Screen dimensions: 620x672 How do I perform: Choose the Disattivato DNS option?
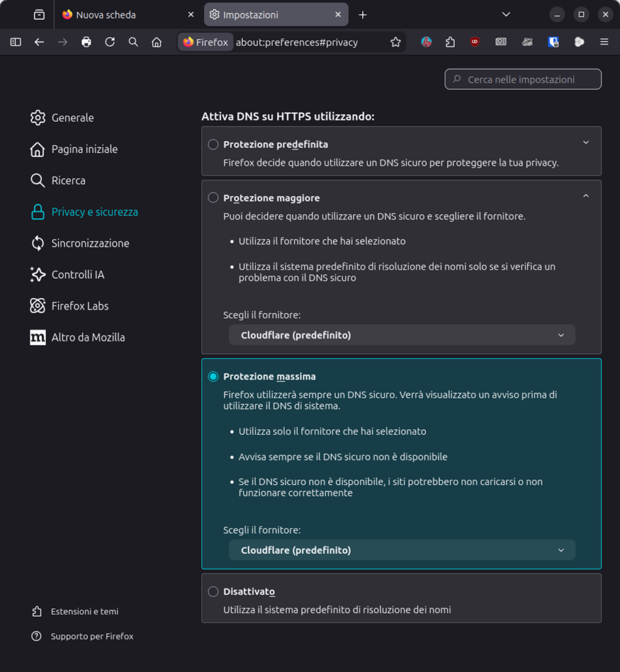(x=213, y=591)
